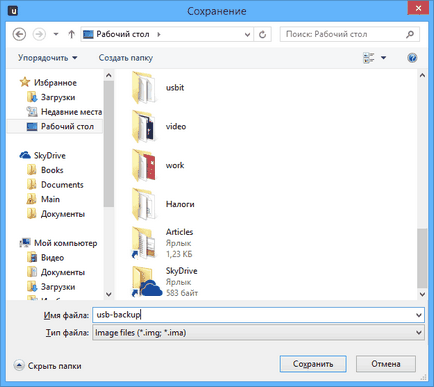Screen dimensions: 434x387
Task: Select SkyDrive in the navigation pane
Action: pyautogui.click(x=50, y=156)
